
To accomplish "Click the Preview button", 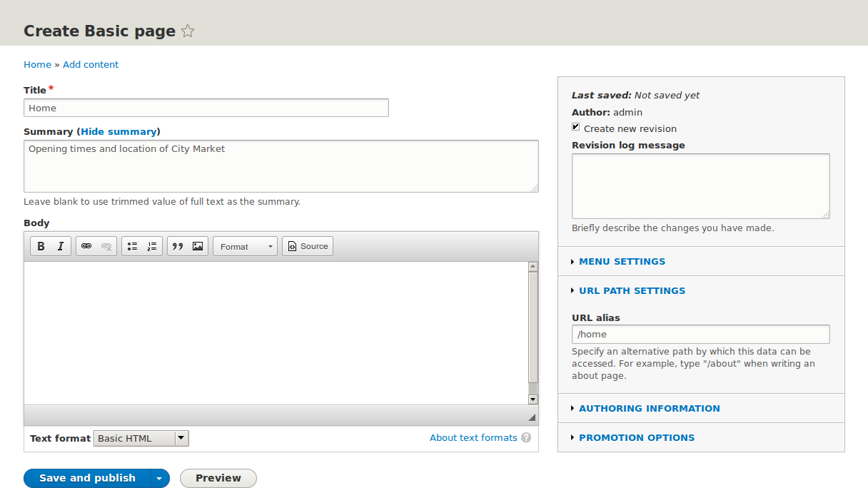I will pos(218,479).
